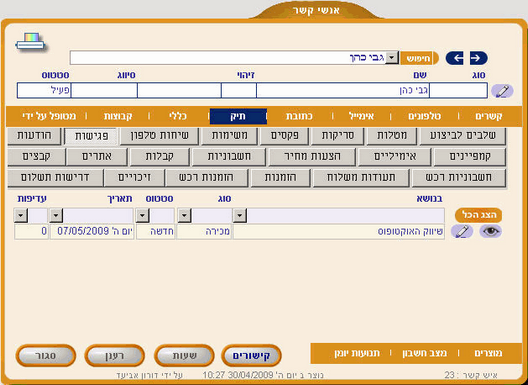
Task: Open the משימות section
Action: click(x=229, y=136)
